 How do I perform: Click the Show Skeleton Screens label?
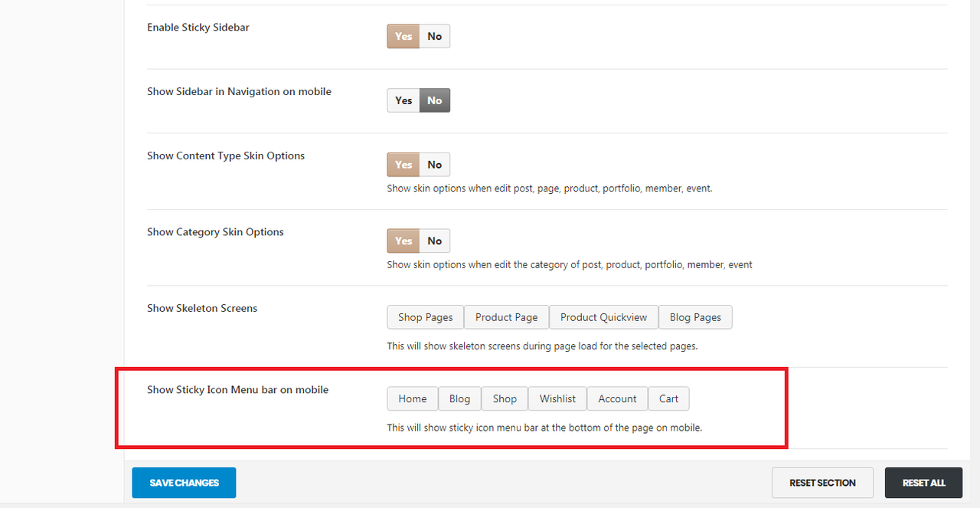[x=202, y=308]
